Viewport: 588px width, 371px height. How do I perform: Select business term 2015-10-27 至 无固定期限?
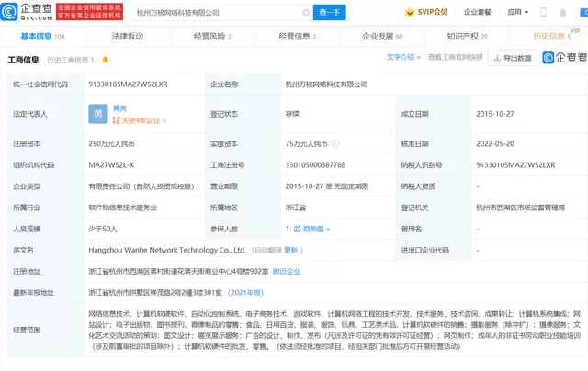327,186
